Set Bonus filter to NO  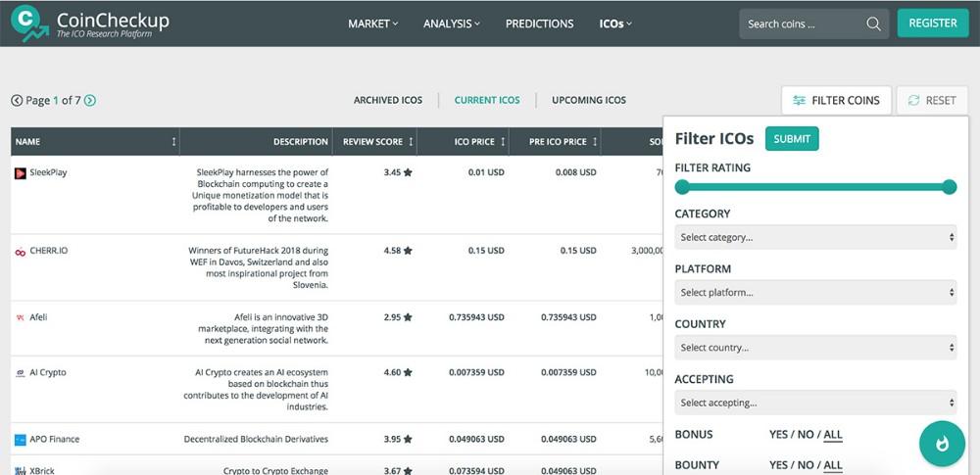pos(806,435)
